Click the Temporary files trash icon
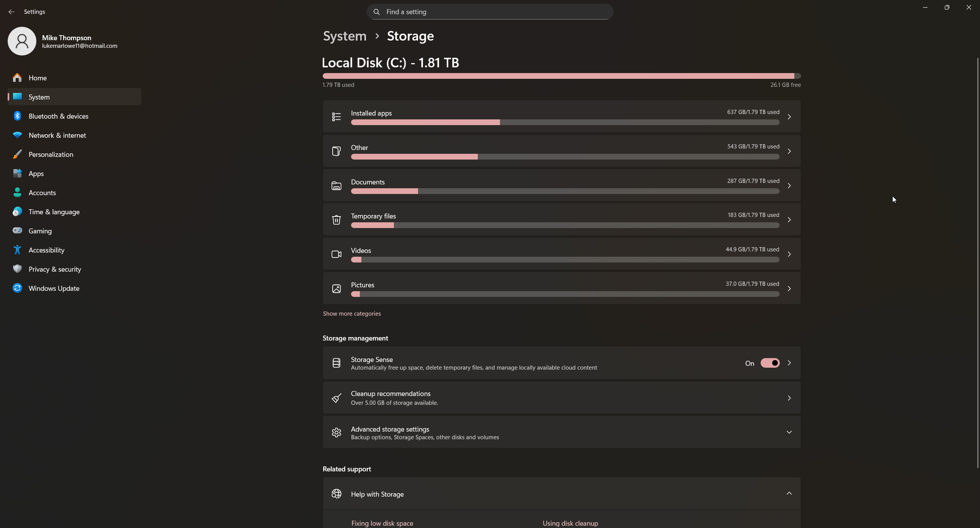 [336, 220]
